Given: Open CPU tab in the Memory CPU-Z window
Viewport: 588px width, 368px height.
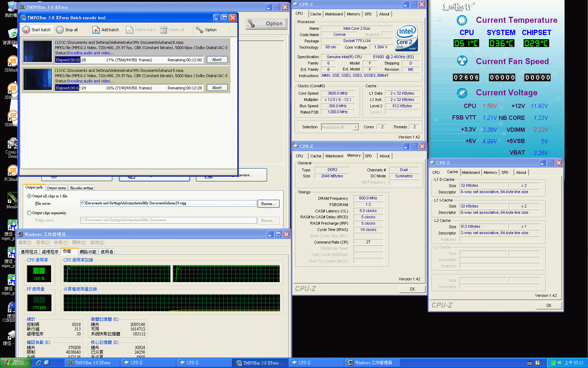Looking at the screenshot, I should coord(300,156).
